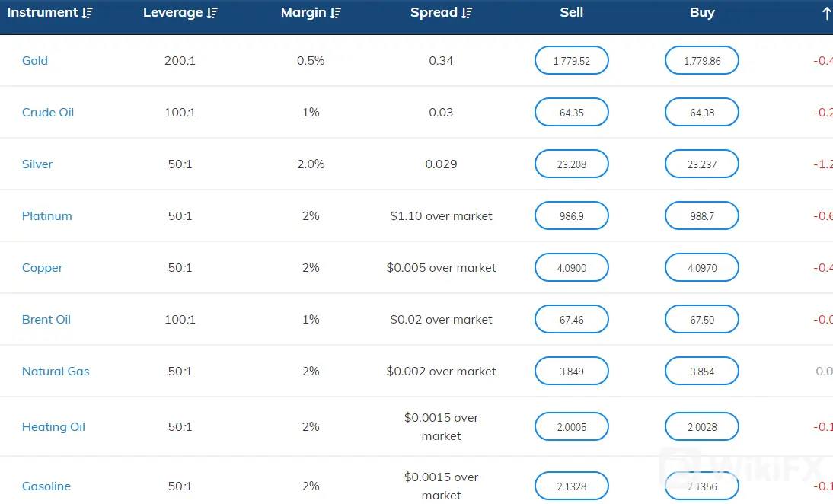Screen dimensions: 833x504
Task: Buy Copper at 4.0970
Action: pyautogui.click(x=702, y=268)
